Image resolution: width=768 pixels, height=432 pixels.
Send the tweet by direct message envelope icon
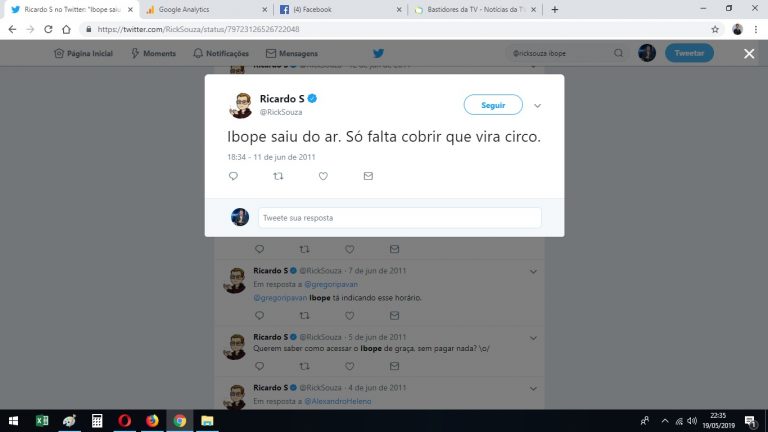pos(368,176)
